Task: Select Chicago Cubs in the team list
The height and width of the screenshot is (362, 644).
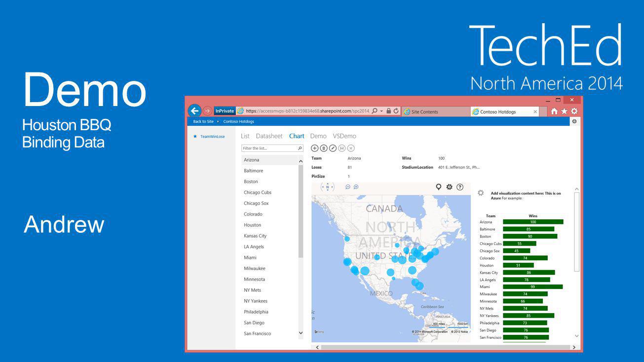Action: click(x=269, y=192)
